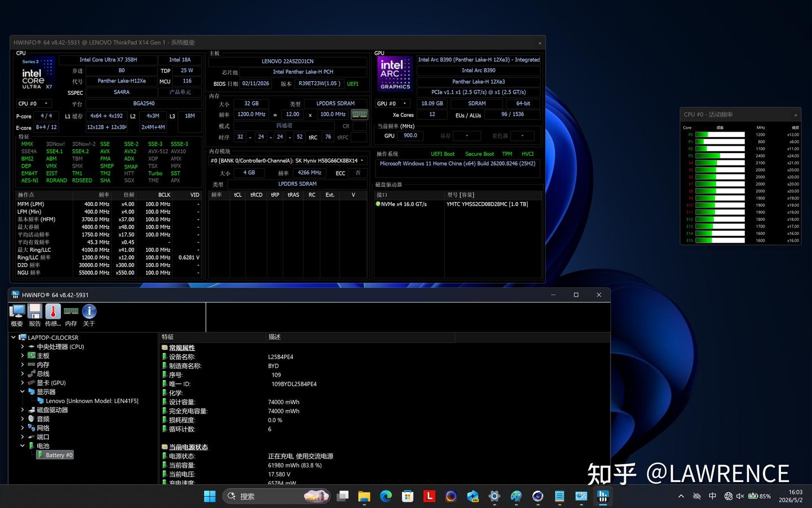This screenshot has height=508, width=812.
Task: Select the Lenovo LEN41F5 monitor tree item
Action: [92, 401]
